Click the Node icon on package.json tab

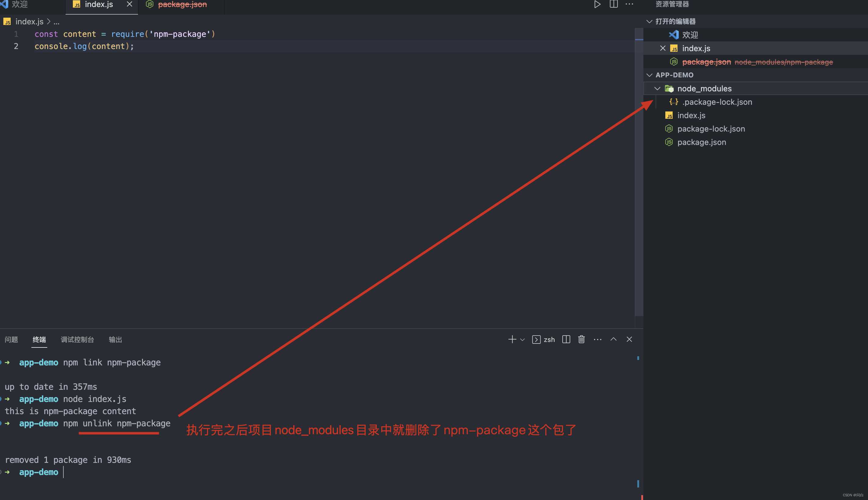click(149, 4)
